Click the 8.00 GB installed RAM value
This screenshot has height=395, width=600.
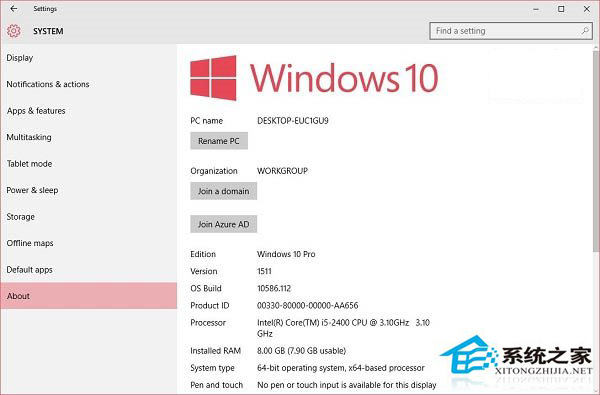click(301, 351)
